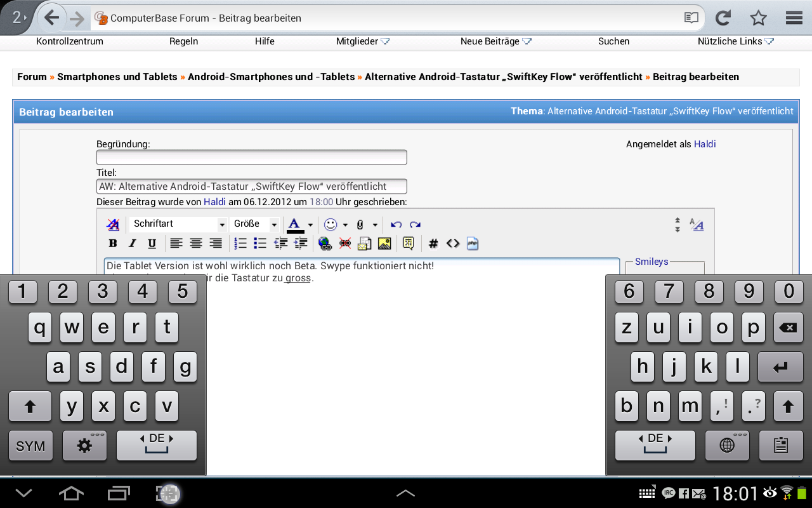Open Kontrollzentrum in the nav bar

coord(70,41)
